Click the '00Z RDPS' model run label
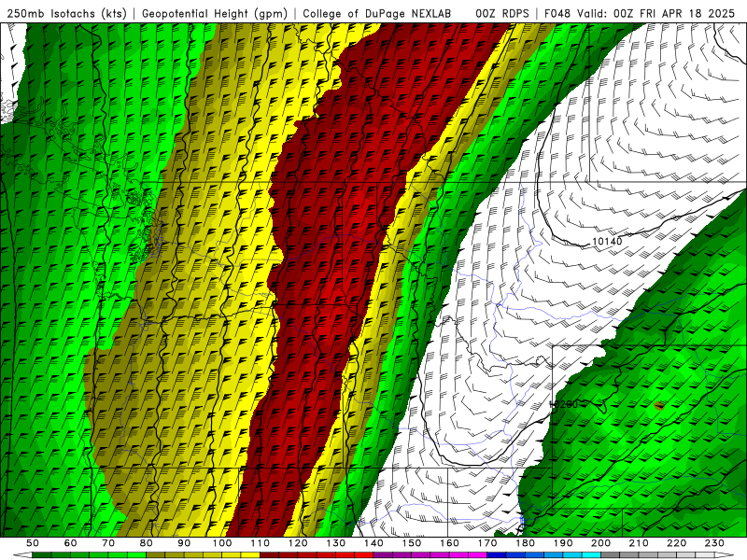The width and height of the screenshot is (747, 560). pos(502,13)
